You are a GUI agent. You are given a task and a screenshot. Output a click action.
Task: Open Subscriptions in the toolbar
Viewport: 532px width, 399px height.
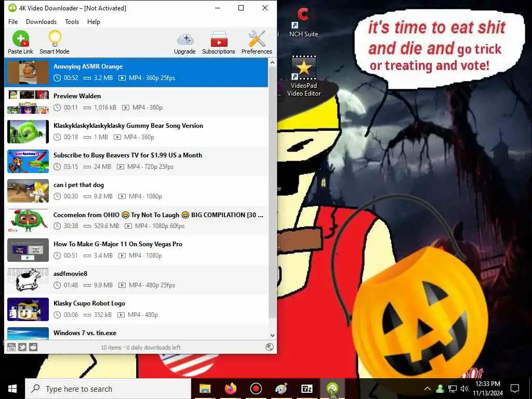click(x=219, y=42)
